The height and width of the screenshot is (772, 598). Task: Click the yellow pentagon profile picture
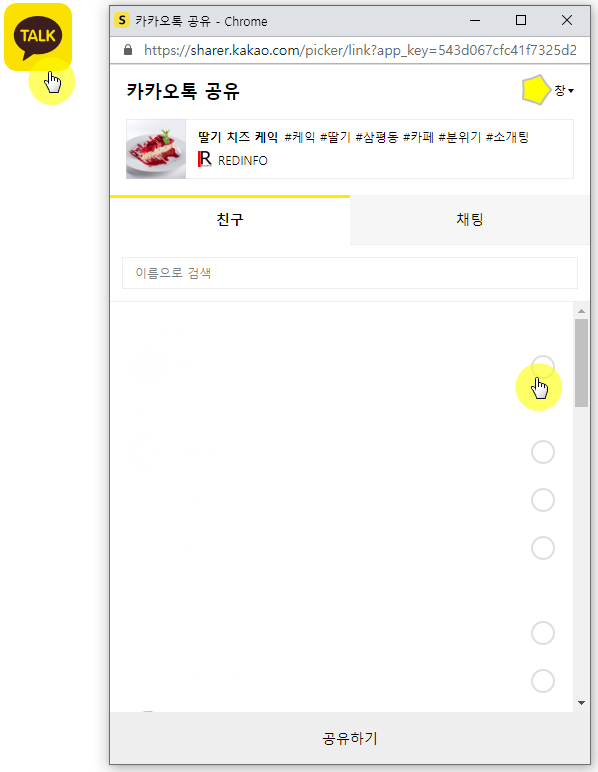click(535, 90)
